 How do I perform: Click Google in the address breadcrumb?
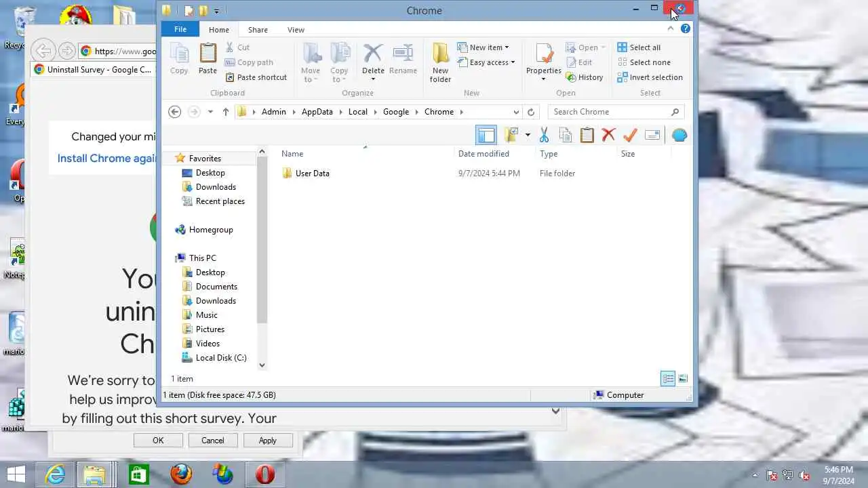(396, 112)
